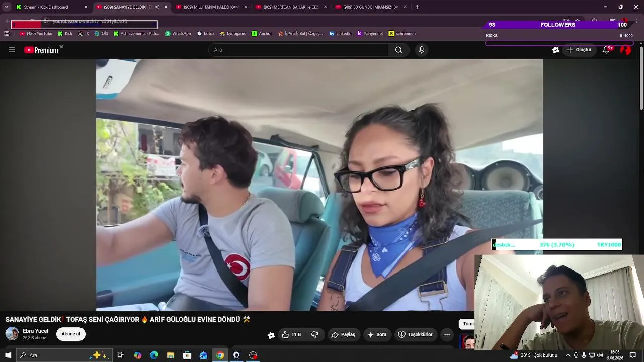This screenshot has width=644, height=362.
Task: Switch to Google Chrome on the taskbar
Action: (x=220, y=355)
